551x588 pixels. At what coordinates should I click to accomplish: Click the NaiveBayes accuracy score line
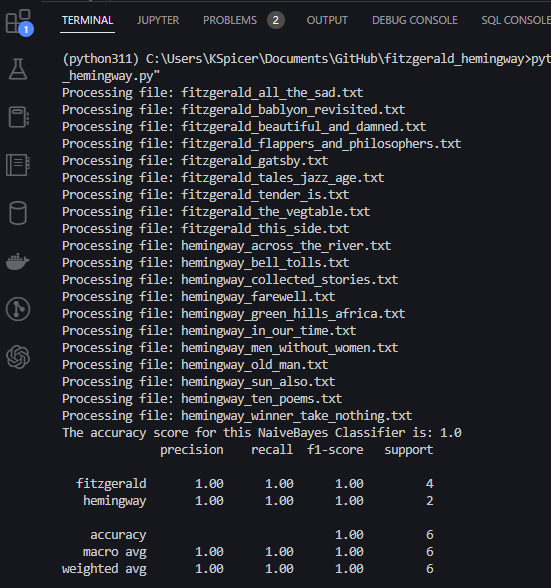(262, 433)
